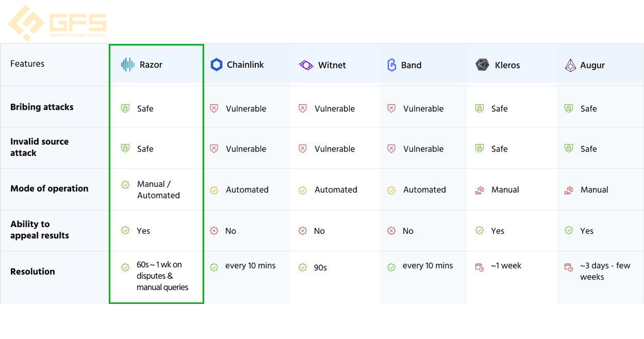644x339 pixels.
Task: Click the Chainlink hexagon logo icon
Action: (216, 64)
